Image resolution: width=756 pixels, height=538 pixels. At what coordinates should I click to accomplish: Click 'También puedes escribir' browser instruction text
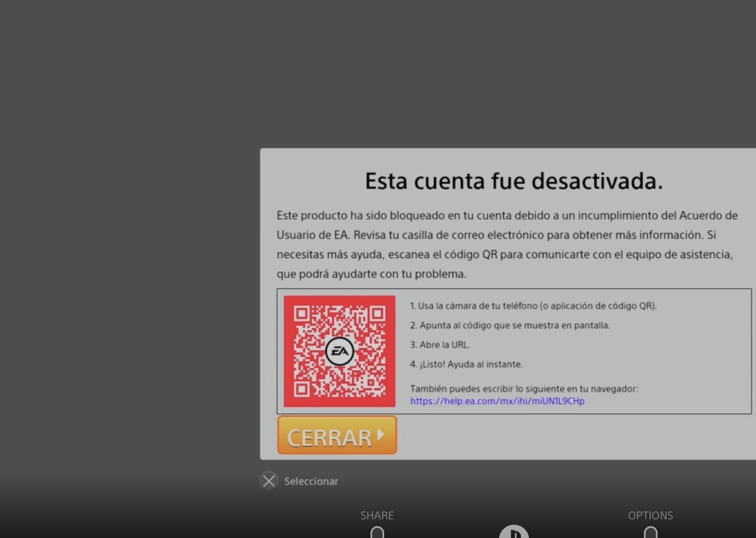click(x=524, y=389)
